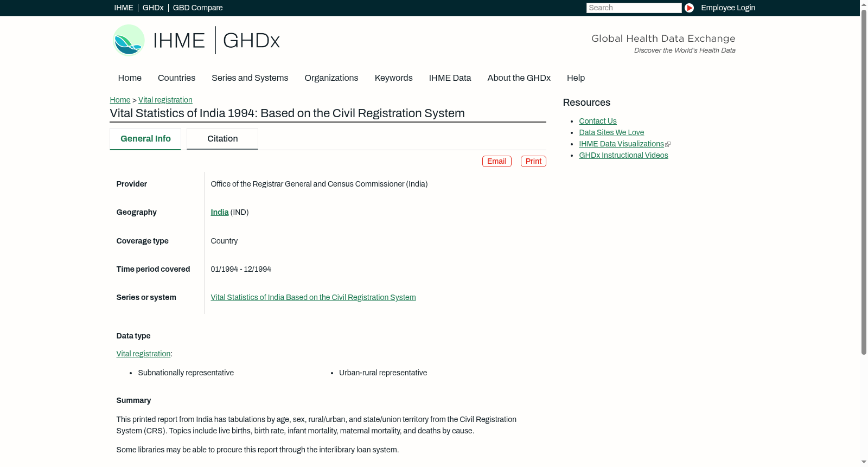Click the red search go arrow
The height and width of the screenshot is (467, 868).
pyautogui.click(x=689, y=8)
